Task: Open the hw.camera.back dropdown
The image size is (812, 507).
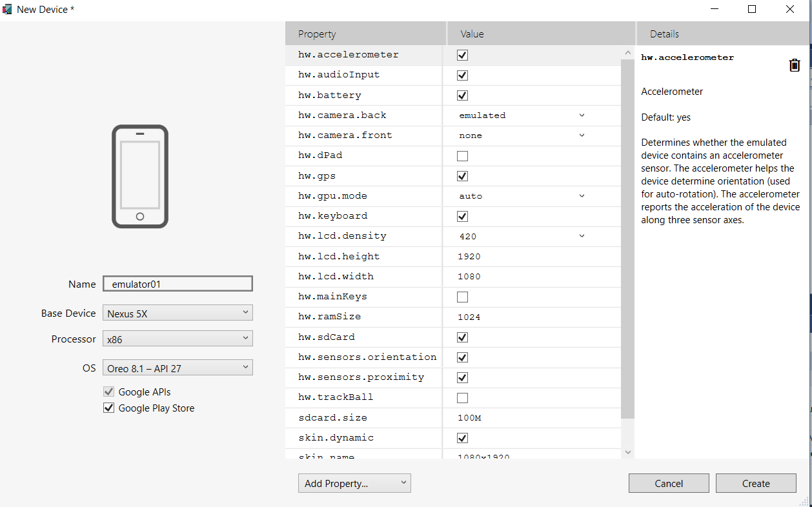Action: point(582,115)
